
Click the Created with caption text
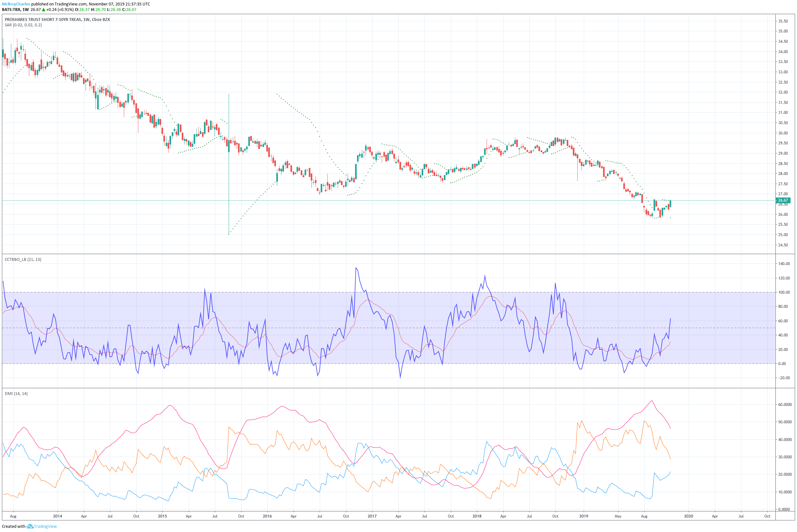pyautogui.click(x=14, y=527)
